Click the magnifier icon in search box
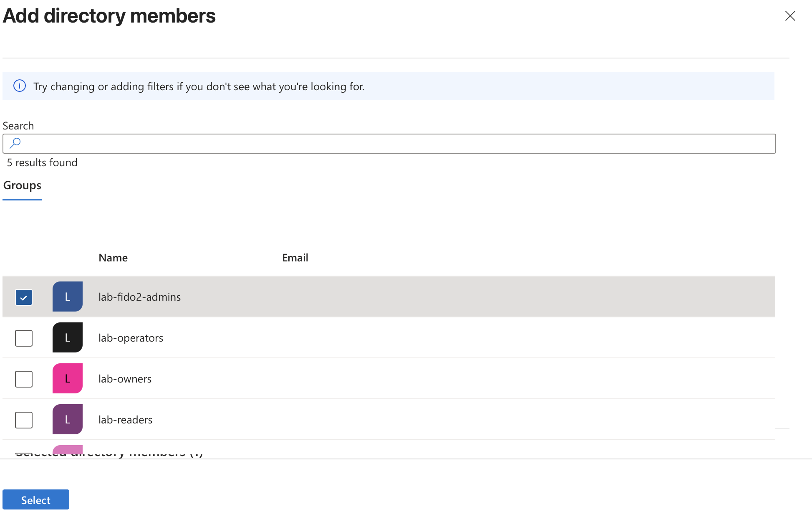 coord(15,143)
